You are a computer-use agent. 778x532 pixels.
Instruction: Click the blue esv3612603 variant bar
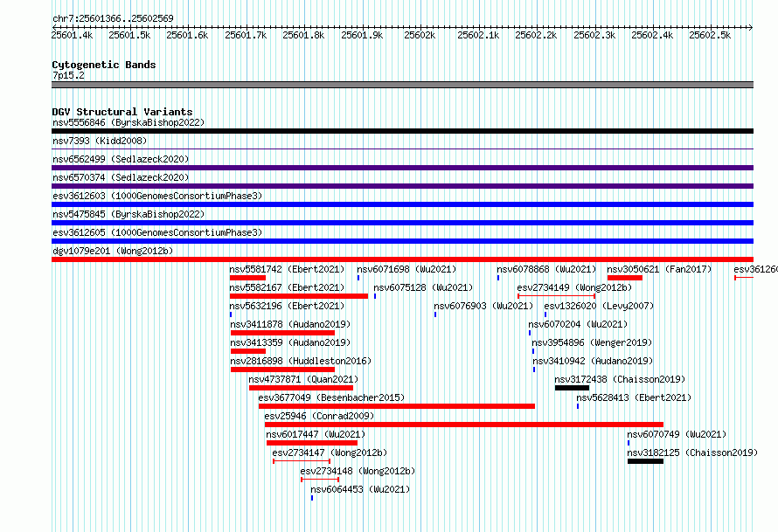click(402, 204)
